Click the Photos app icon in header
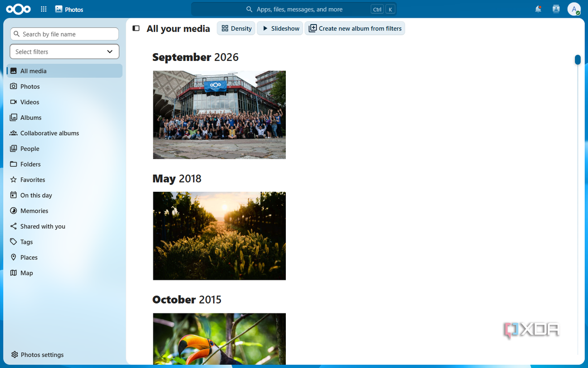This screenshot has width=588, height=368. (x=59, y=9)
